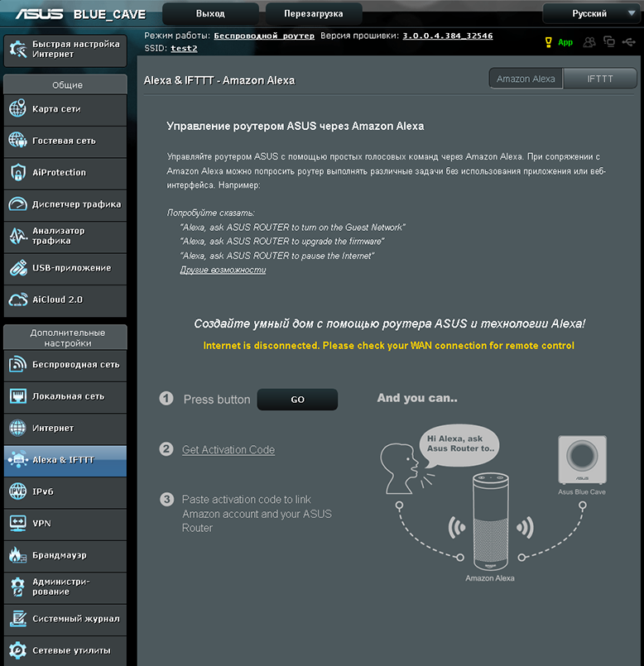
Task: Open Гостевая сеть menu item
Action: point(65,141)
